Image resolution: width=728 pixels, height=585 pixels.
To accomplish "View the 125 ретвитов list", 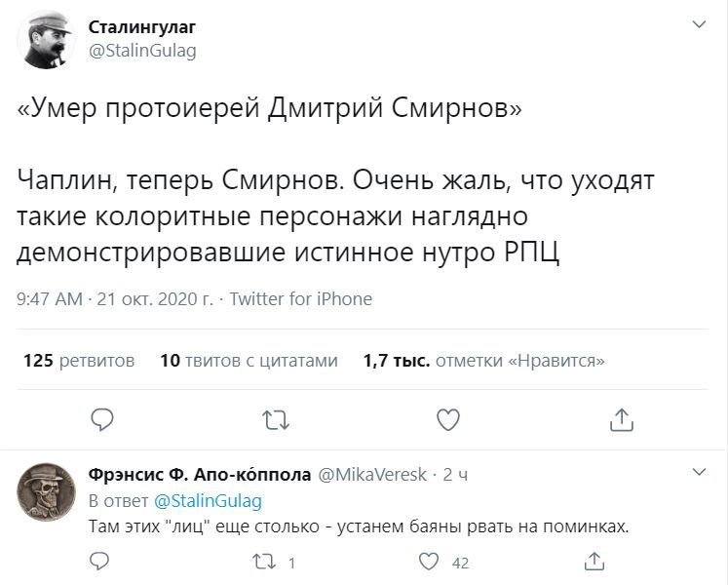I will 78,361.
